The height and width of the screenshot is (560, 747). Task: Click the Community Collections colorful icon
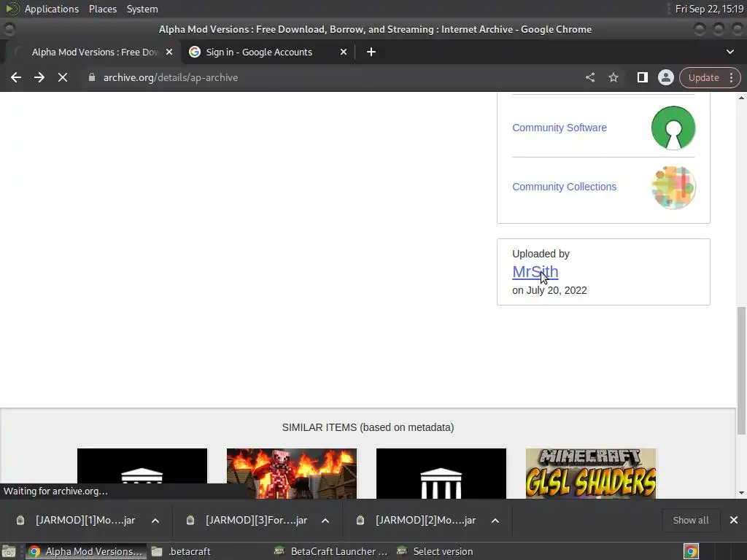click(x=673, y=187)
